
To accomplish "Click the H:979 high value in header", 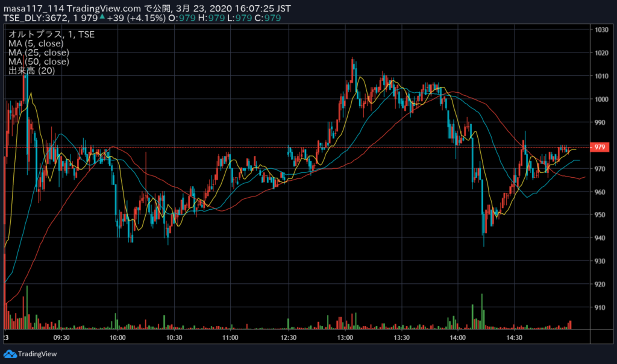I will point(211,18).
